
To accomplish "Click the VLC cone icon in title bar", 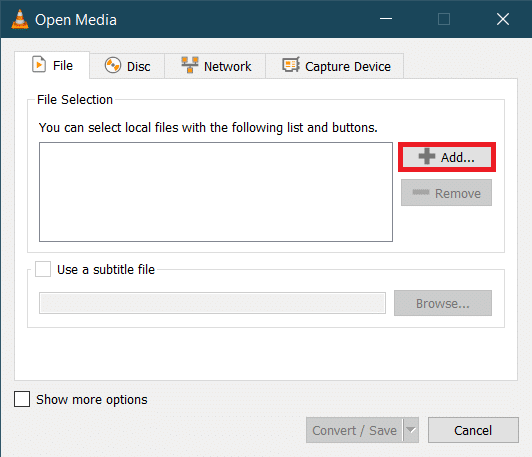I will [20, 19].
